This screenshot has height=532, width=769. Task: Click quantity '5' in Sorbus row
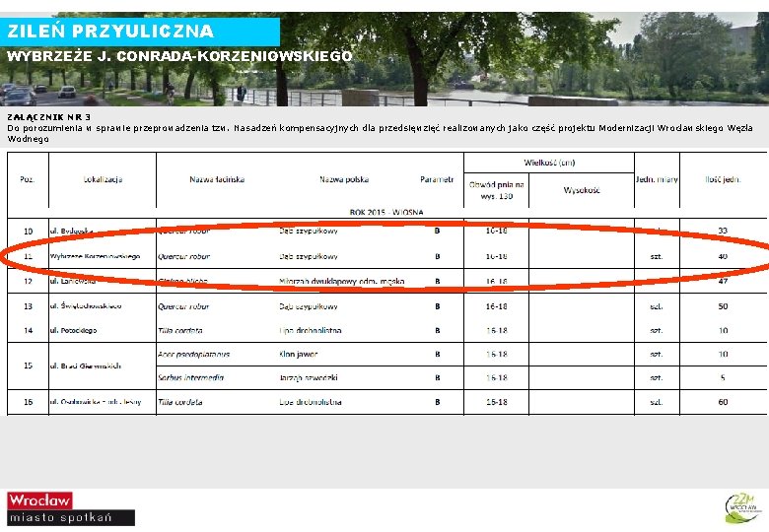pyautogui.click(x=723, y=377)
